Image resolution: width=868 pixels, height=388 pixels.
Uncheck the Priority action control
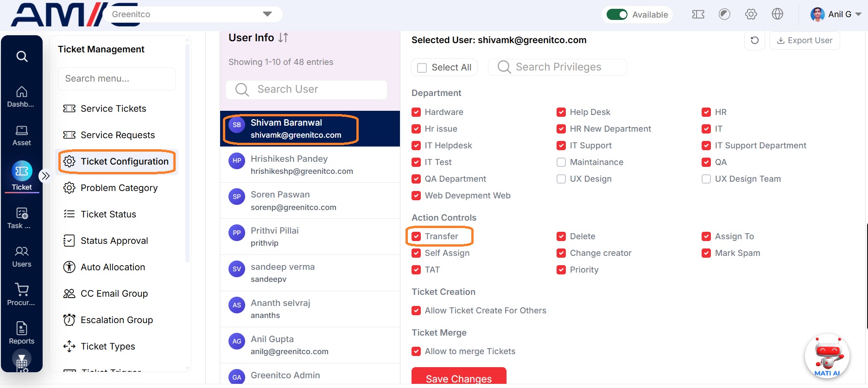[x=561, y=270]
